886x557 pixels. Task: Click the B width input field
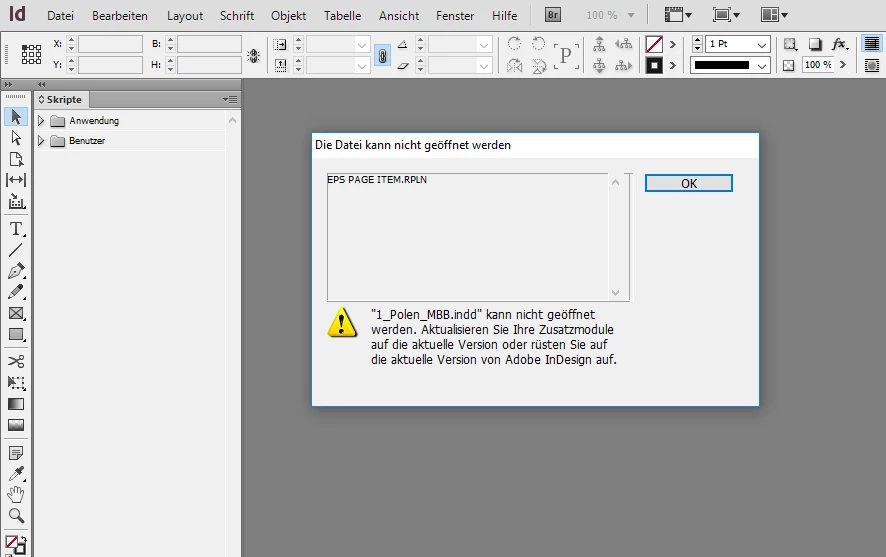point(209,44)
